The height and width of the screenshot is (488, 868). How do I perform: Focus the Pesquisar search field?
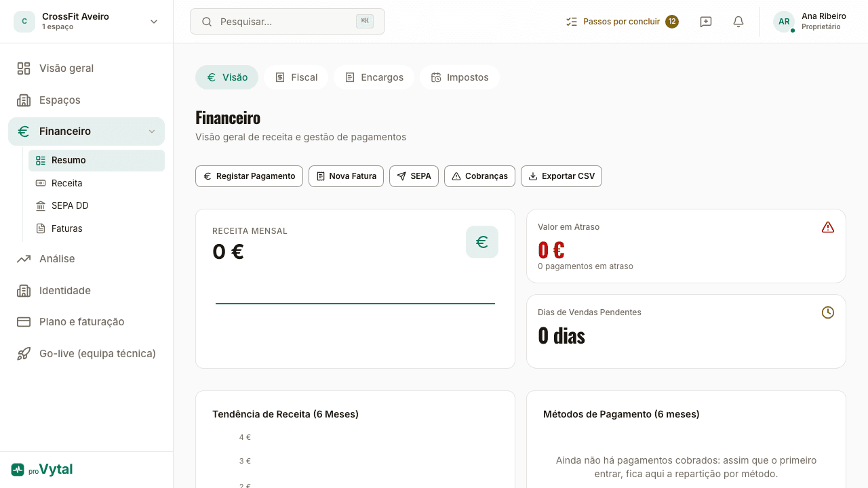pyautogui.click(x=288, y=22)
